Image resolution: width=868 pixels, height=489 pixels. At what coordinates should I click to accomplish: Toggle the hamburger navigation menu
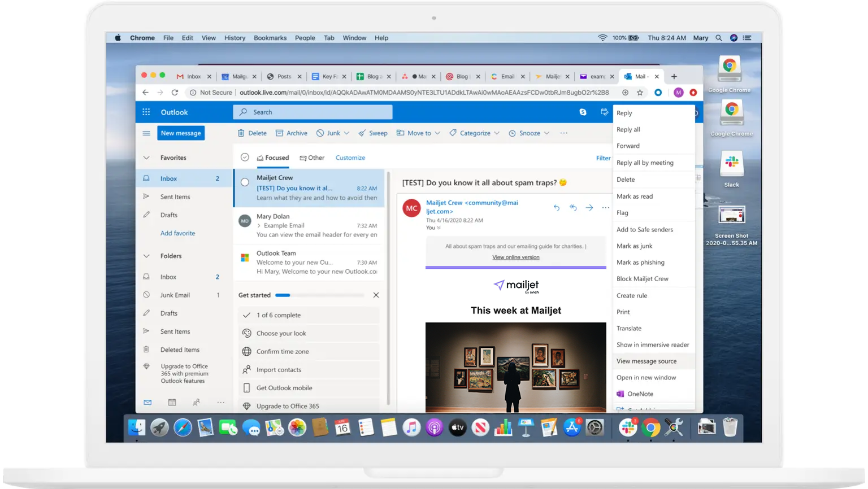click(146, 133)
